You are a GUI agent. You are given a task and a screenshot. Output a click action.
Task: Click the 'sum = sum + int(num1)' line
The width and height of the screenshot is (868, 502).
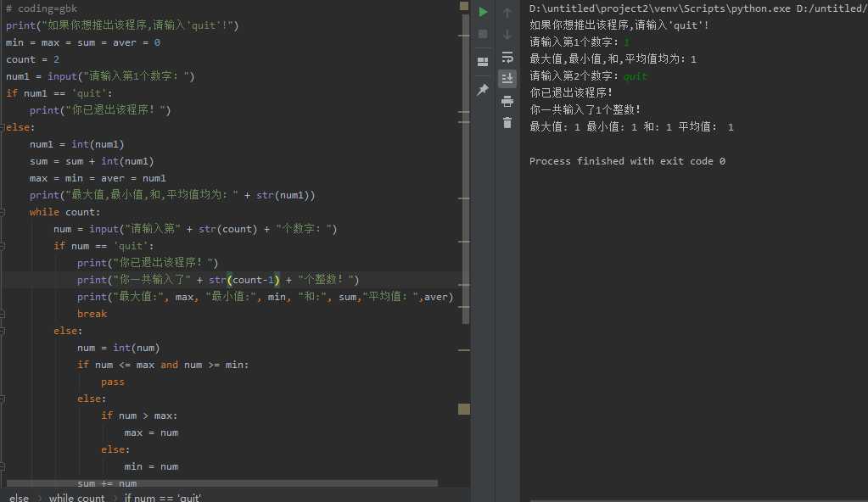coord(92,161)
